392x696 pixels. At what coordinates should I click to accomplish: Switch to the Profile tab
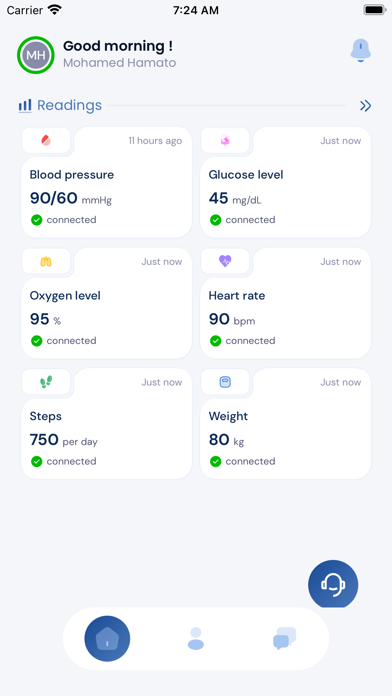pyautogui.click(x=196, y=639)
